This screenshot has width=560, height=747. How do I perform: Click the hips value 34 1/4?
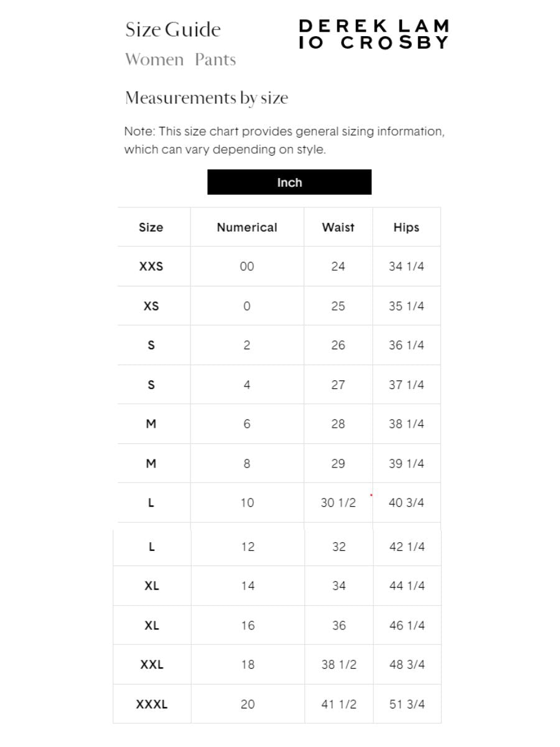(x=406, y=266)
